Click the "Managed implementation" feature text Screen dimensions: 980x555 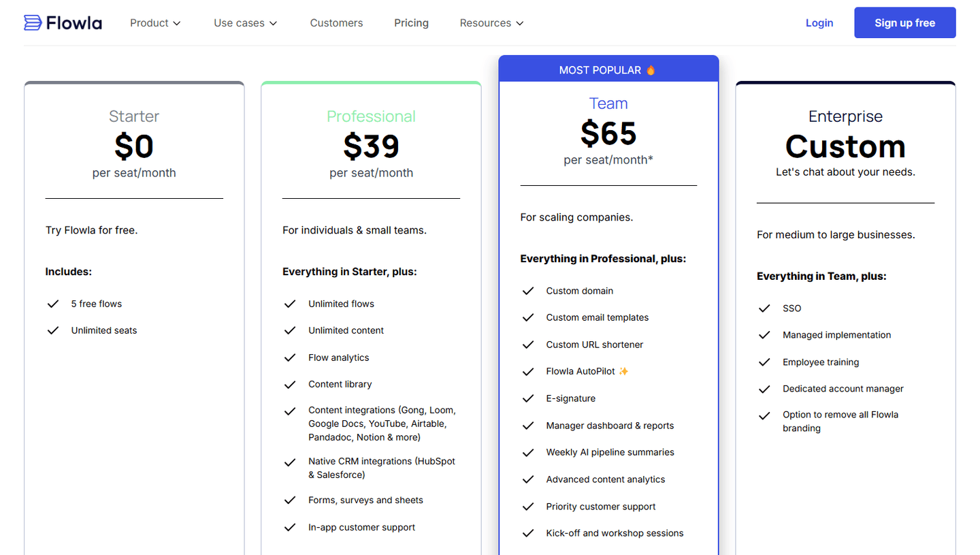click(x=836, y=335)
